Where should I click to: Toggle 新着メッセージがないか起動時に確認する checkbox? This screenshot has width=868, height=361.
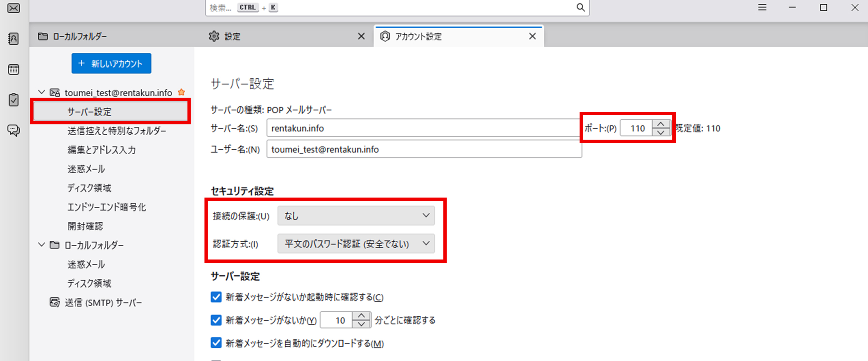(x=216, y=297)
